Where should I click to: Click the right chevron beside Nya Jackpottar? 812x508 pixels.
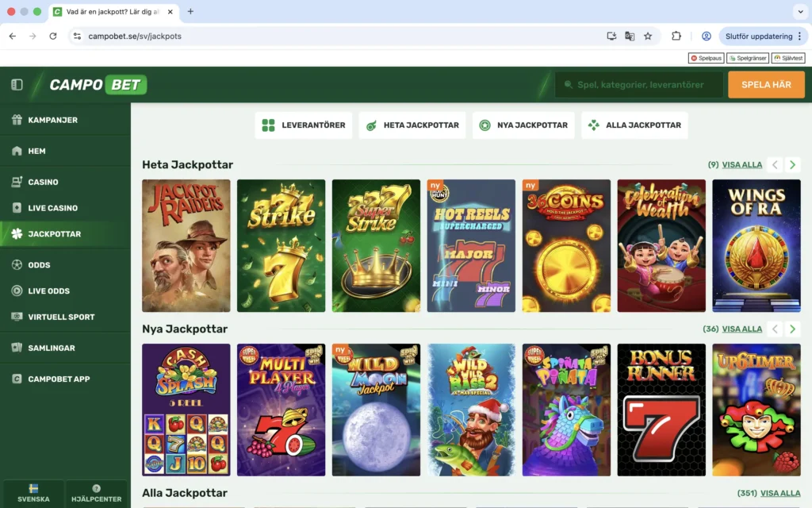point(791,329)
